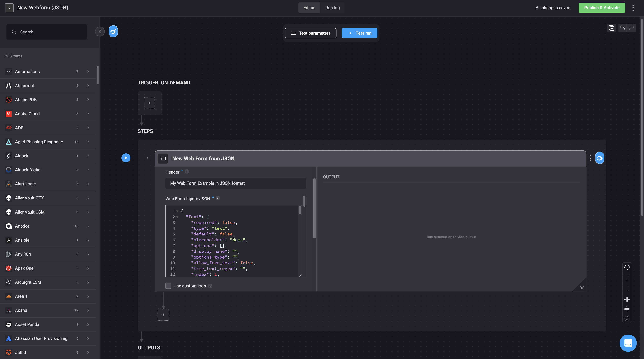Open the step options three-dot menu
This screenshot has height=359, width=644.
tap(590, 158)
